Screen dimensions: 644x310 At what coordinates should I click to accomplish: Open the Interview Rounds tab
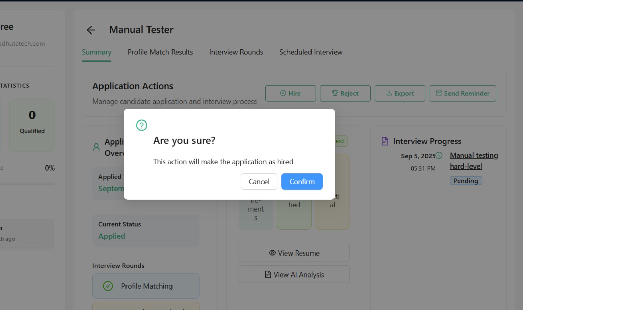236,52
